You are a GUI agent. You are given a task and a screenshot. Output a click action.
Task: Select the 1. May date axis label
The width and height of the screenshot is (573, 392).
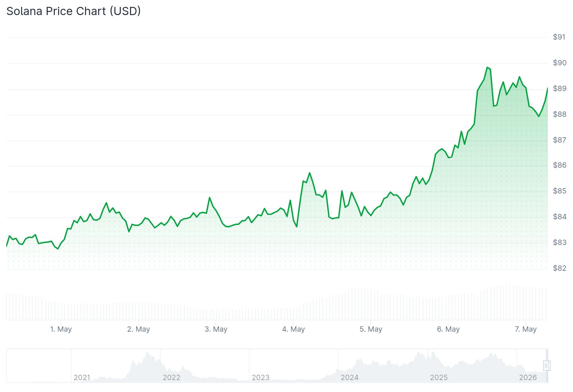pyautogui.click(x=61, y=329)
